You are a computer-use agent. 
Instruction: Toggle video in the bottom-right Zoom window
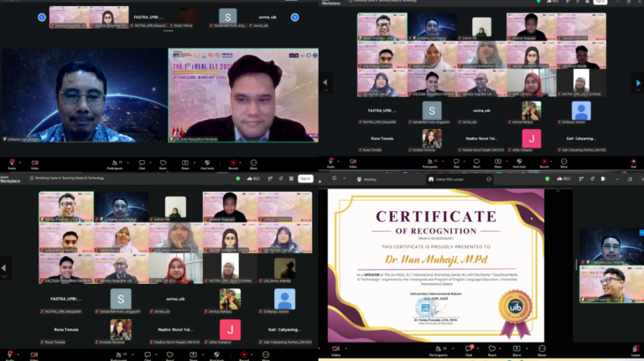coord(336,351)
